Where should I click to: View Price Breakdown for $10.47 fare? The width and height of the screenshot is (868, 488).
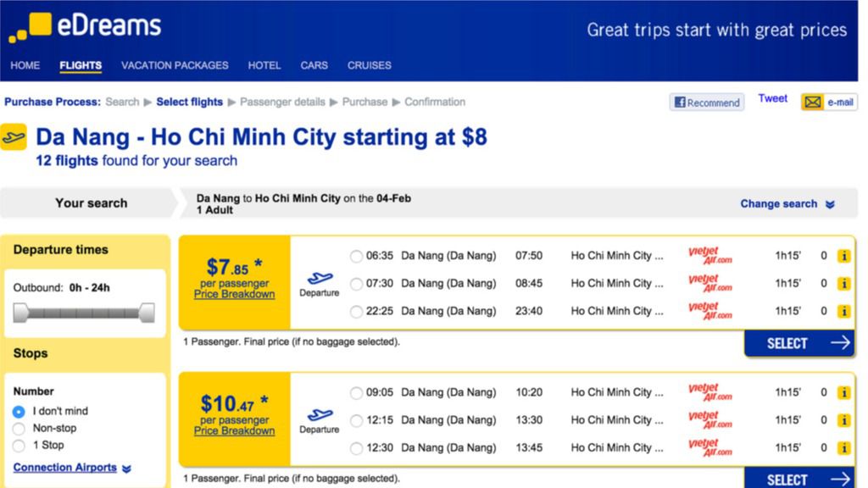point(234,431)
